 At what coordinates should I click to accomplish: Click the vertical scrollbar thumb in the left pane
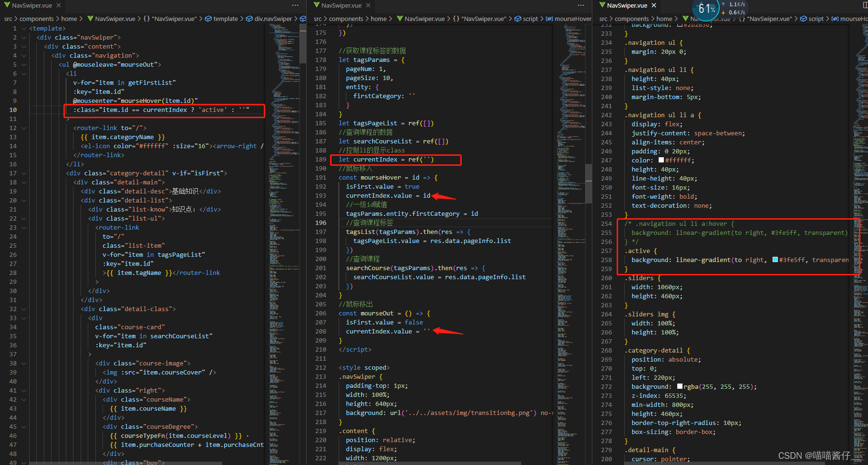point(303,44)
